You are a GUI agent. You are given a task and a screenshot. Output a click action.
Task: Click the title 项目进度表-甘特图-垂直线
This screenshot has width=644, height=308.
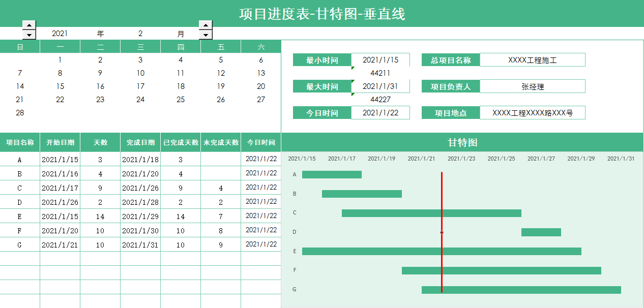(322, 14)
